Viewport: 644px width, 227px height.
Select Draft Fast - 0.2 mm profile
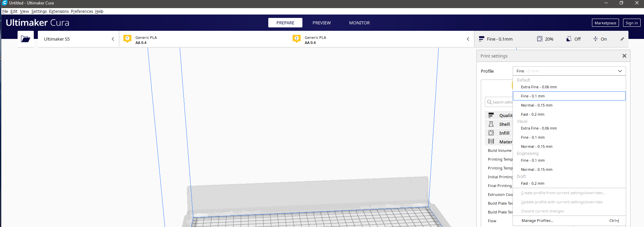pyautogui.click(x=569, y=183)
